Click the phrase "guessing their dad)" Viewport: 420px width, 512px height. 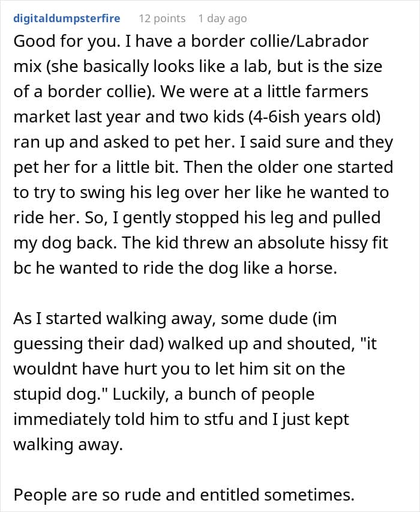tap(88, 344)
